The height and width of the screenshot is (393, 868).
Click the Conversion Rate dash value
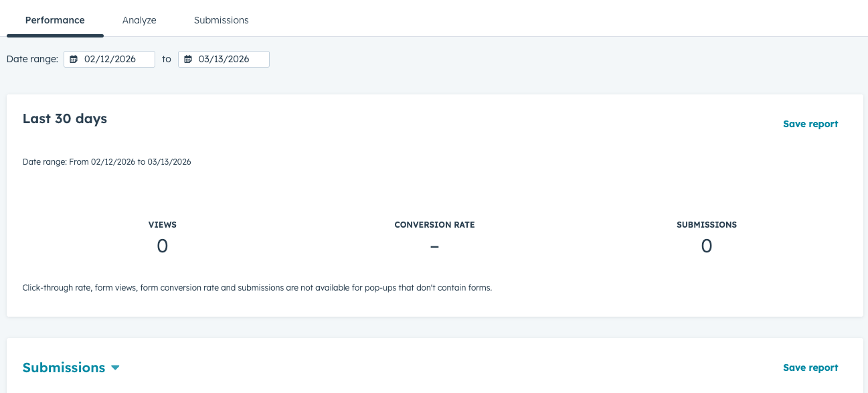pos(434,246)
